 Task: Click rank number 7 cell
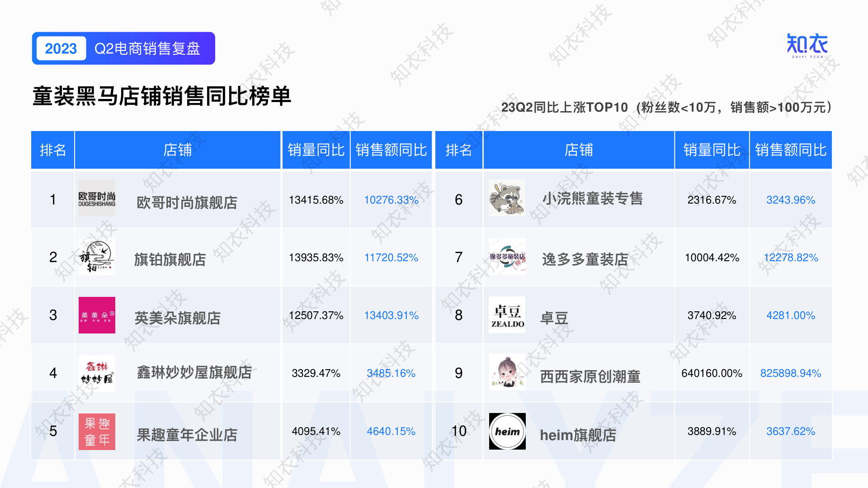(458, 257)
